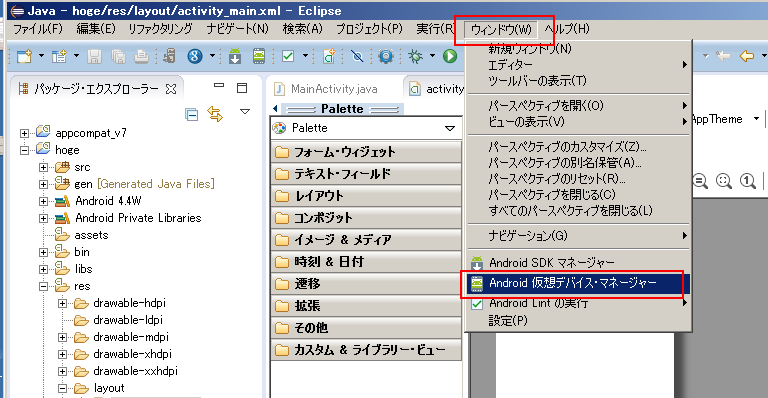Open the Palette dropdown arrow
This screenshot has width=768, height=398.
(x=450, y=128)
